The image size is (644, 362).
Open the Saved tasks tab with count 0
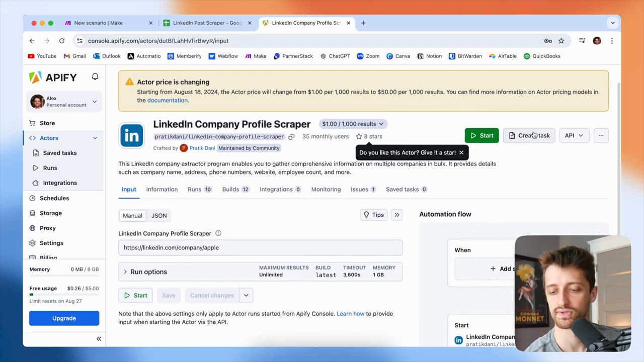(407, 189)
